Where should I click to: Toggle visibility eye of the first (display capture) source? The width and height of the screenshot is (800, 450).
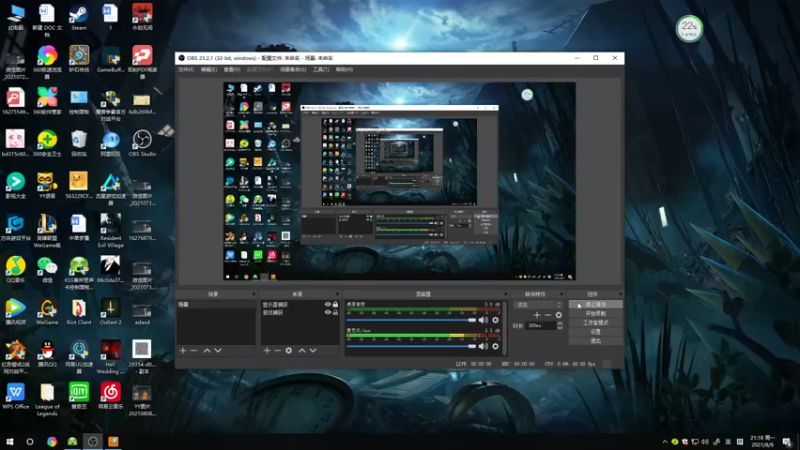[328, 305]
